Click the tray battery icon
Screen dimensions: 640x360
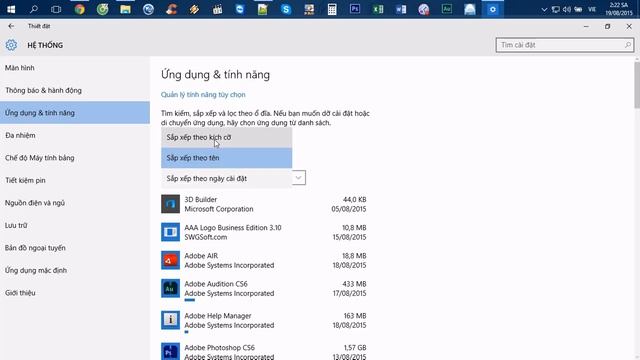[x=578, y=9]
